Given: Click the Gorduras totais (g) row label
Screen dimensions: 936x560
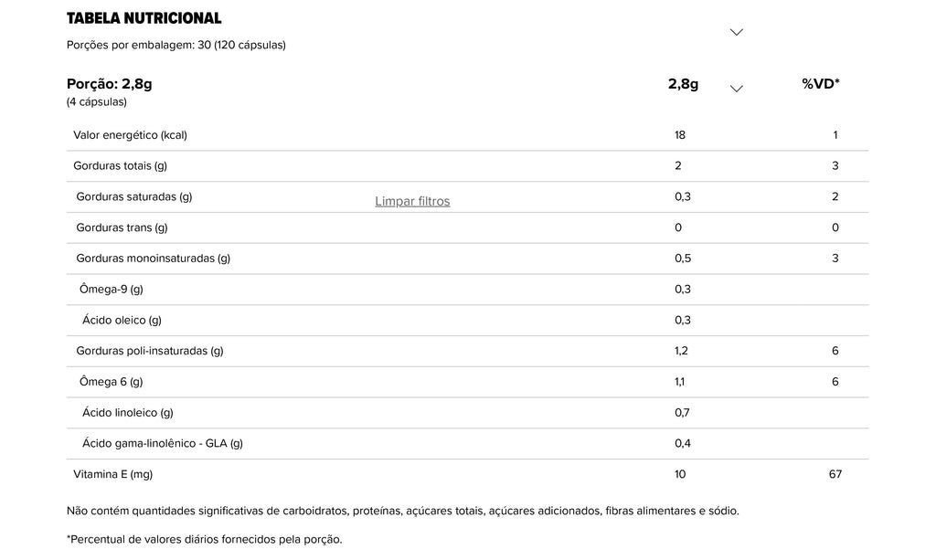Looking at the screenshot, I should click(120, 165).
